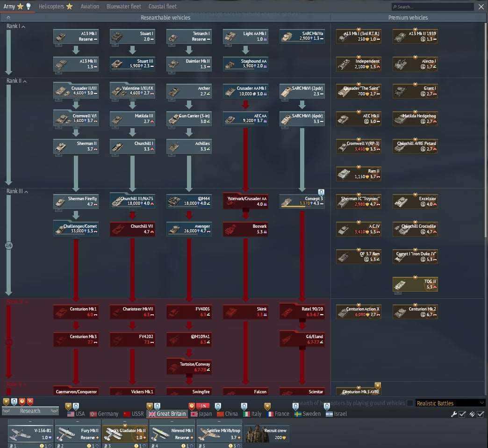
Task: Select the Challenger/Comet group icon
Action: click(x=60, y=230)
